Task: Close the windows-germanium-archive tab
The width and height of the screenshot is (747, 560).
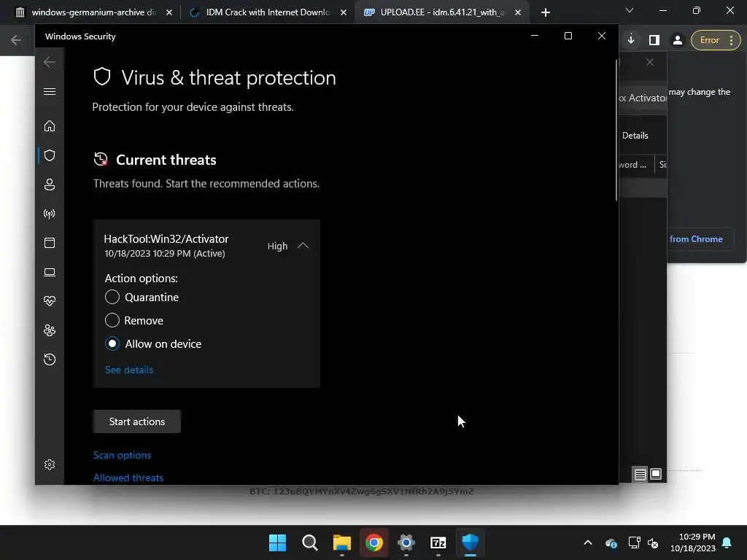Action: [169, 12]
